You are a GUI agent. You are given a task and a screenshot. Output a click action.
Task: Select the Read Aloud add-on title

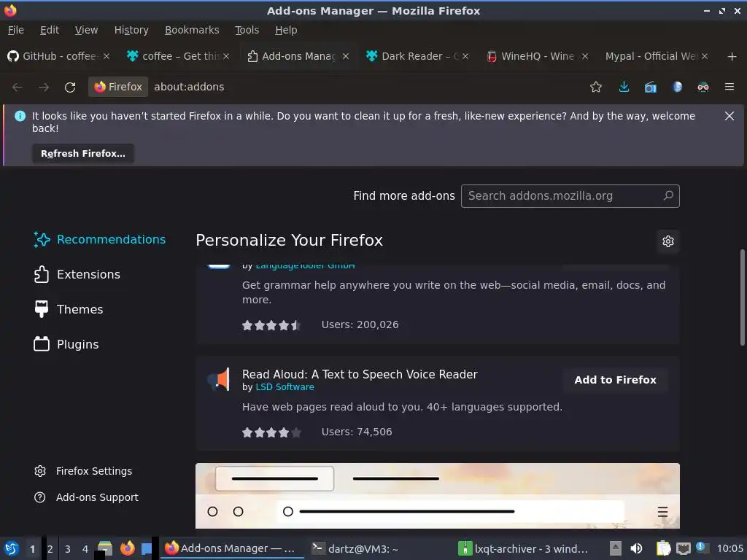[360, 374]
